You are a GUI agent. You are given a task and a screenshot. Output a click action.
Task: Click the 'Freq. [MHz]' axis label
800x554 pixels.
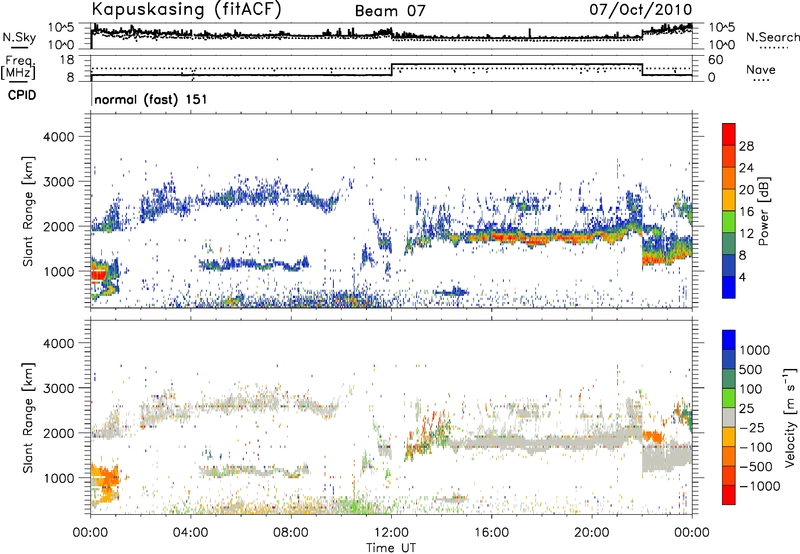point(19,67)
